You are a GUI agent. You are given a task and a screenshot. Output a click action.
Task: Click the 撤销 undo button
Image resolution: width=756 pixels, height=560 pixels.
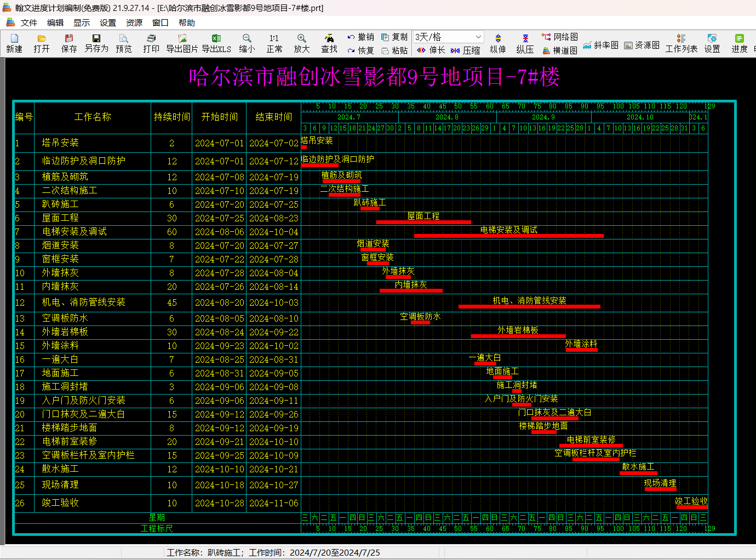pyautogui.click(x=360, y=37)
